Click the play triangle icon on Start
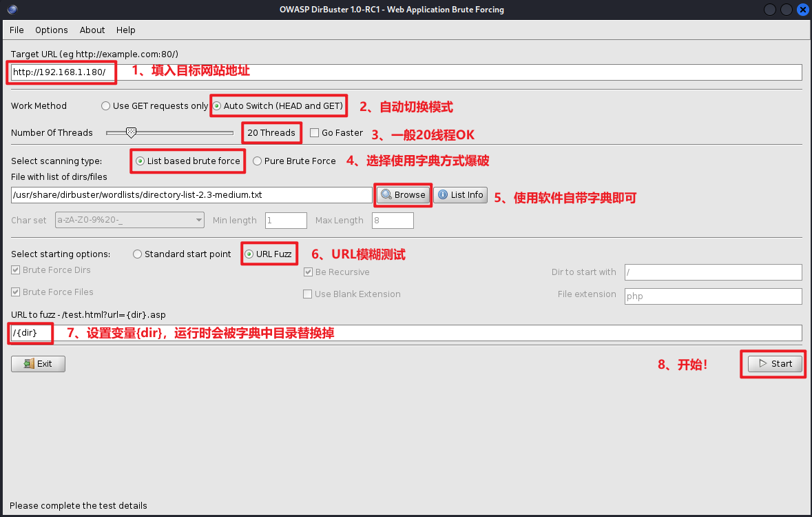The image size is (812, 517). (x=763, y=363)
